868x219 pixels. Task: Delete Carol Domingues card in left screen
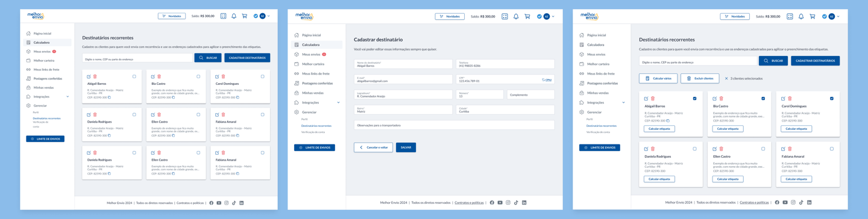coord(223,76)
